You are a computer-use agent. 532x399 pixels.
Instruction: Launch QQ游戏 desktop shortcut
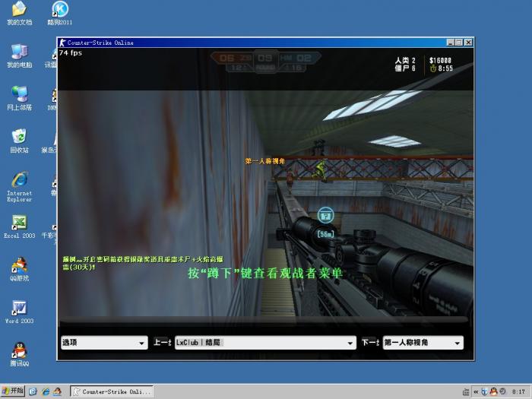pos(19,269)
